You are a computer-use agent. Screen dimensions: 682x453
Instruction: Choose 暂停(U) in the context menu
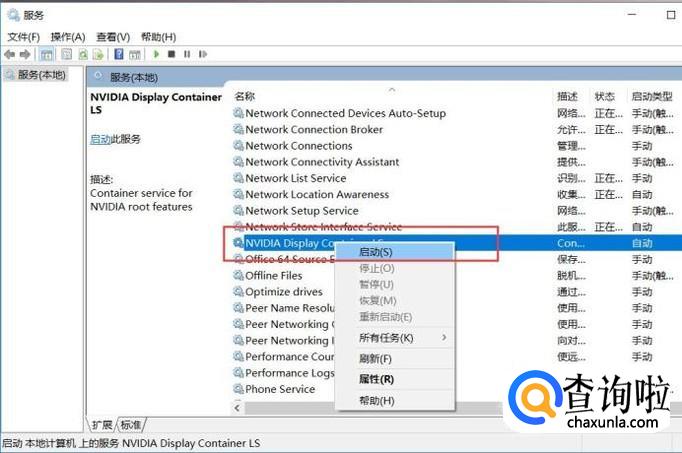pyautogui.click(x=376, y=284)
